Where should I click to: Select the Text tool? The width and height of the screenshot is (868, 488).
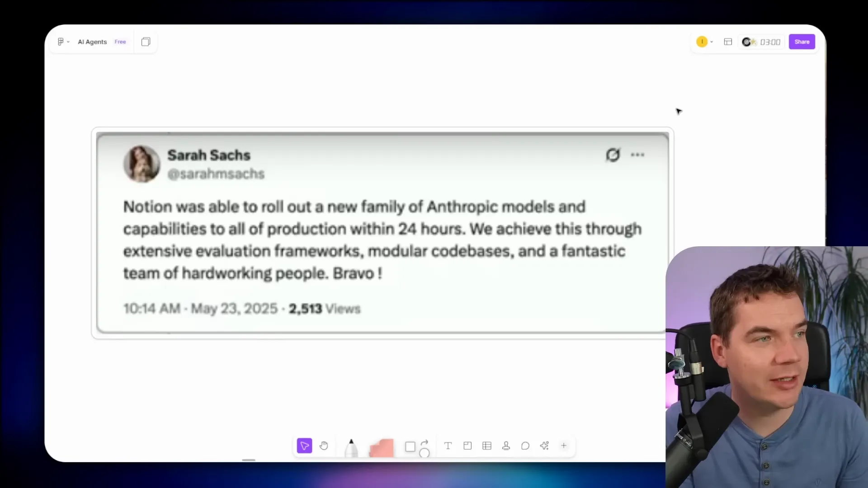click(x=448, y=446)
